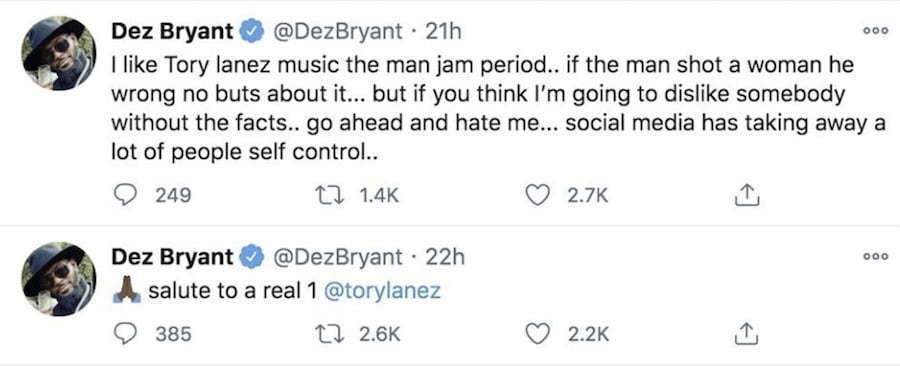Open the profile avatar on top tweet

click(58, 53)
